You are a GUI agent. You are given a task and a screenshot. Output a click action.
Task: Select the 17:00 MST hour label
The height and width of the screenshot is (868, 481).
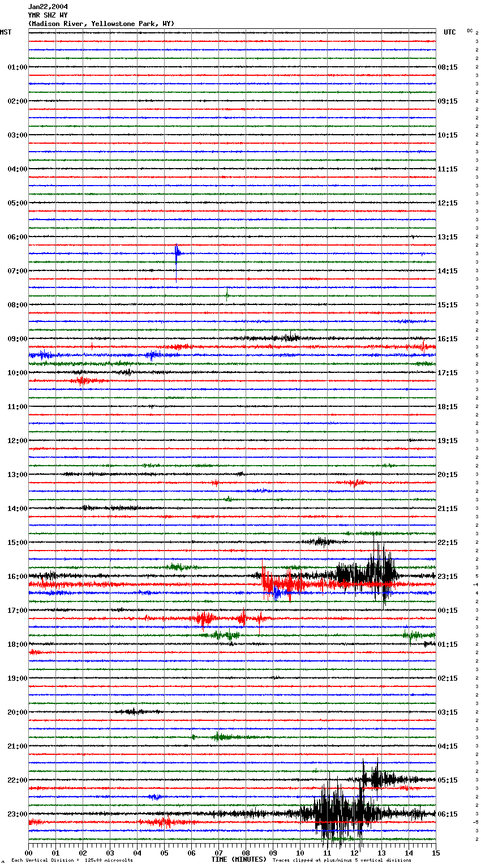(18, 611)
